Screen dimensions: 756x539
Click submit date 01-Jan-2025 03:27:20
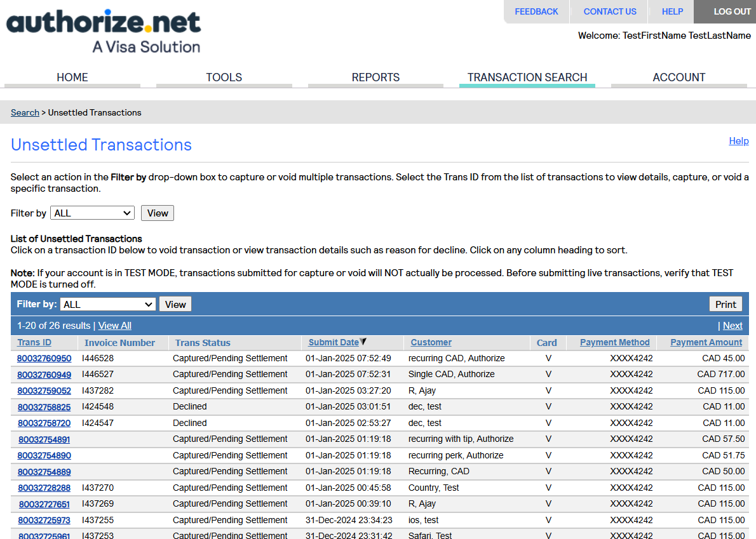[x=348, y=390]
